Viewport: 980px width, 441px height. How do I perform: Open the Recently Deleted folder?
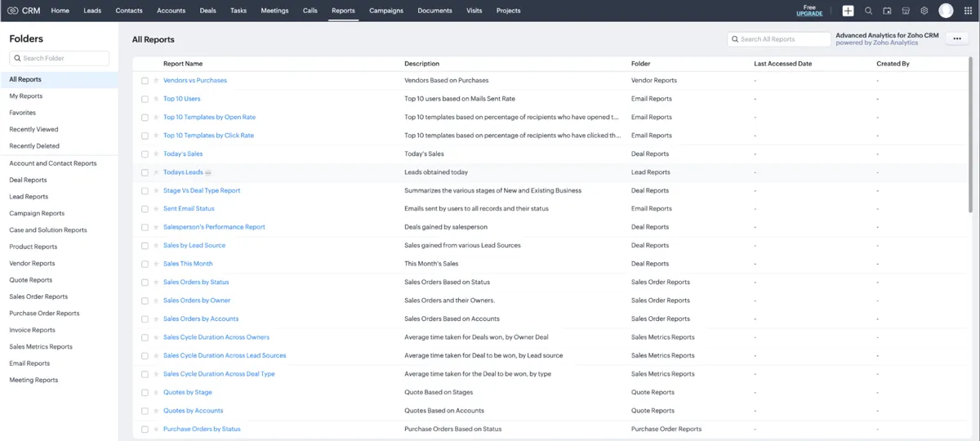click(34, 146)
